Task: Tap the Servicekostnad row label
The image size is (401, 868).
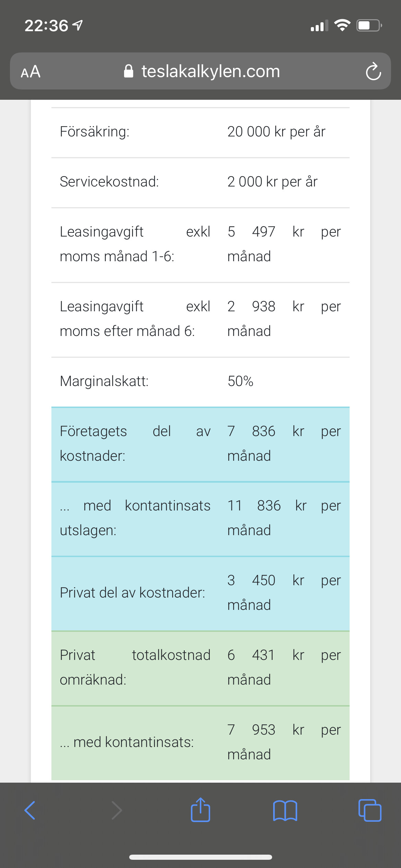Action: pyautogui.click(x=109, y=182)
